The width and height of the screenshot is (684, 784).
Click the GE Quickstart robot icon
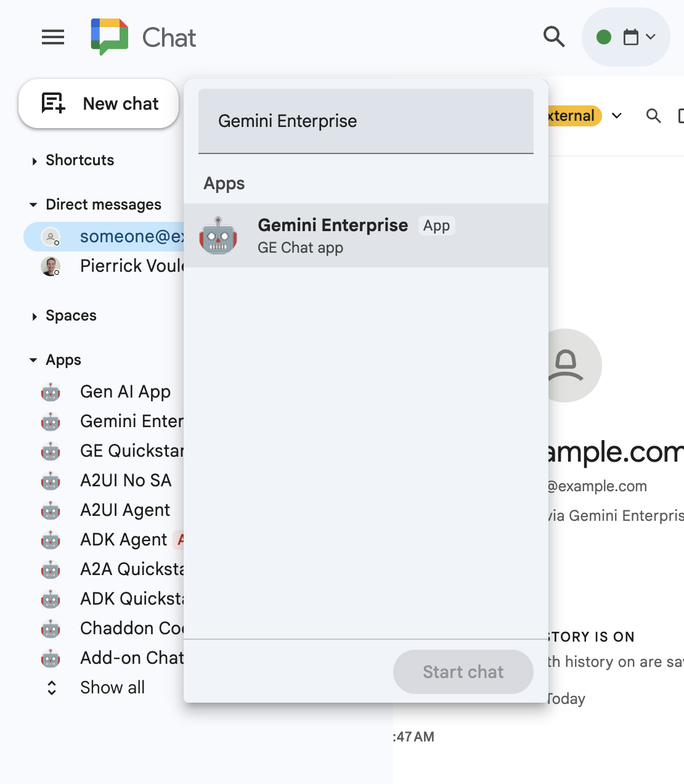click(x=51, y=451)
